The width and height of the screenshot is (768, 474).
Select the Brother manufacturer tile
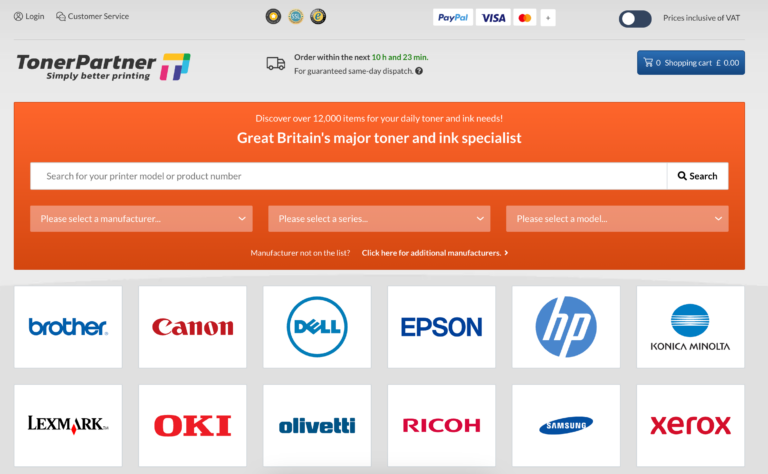[68, 327]
